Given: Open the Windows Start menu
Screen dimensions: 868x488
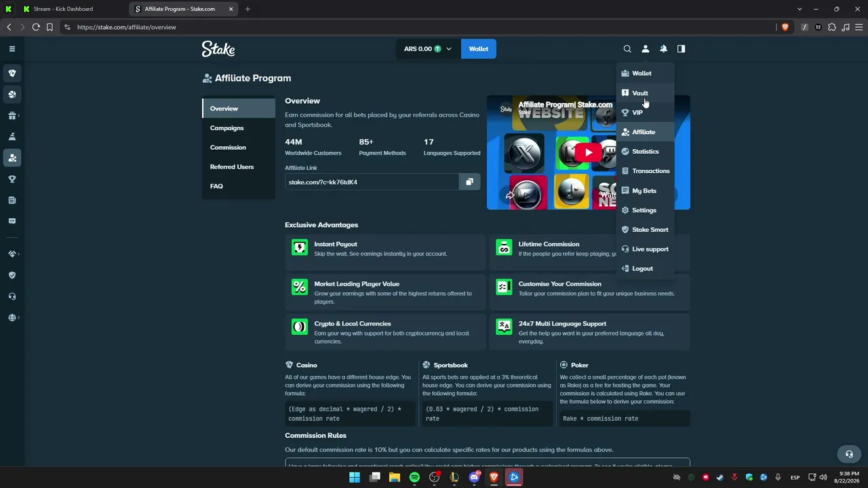Looking at the screenshot, I should (x=355, y=477).
